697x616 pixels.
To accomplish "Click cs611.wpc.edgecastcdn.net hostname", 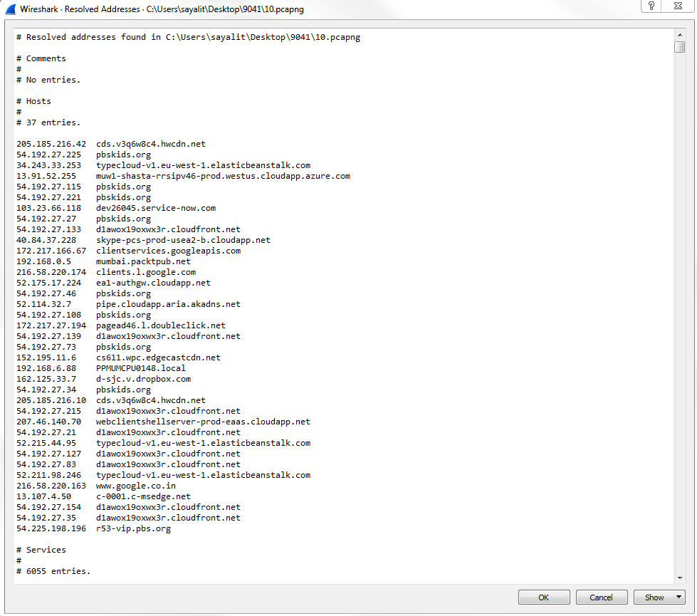I will click(x=158, y=357).
